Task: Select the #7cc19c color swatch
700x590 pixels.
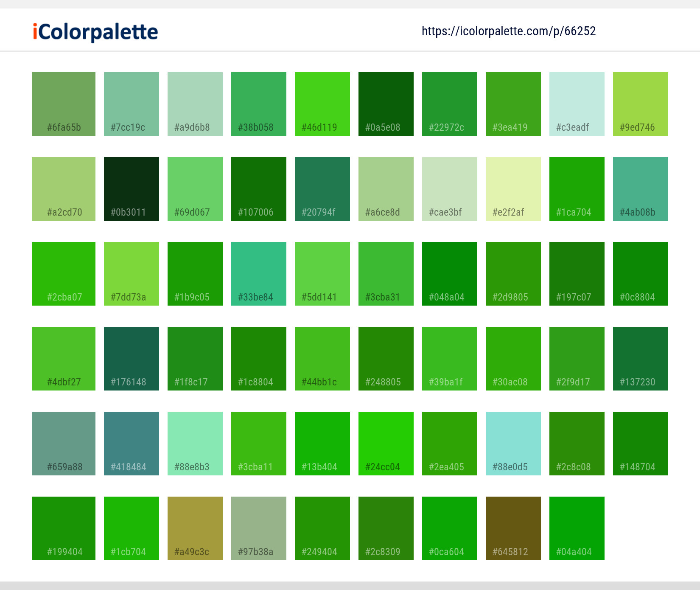Action: (x=132, y=104)
